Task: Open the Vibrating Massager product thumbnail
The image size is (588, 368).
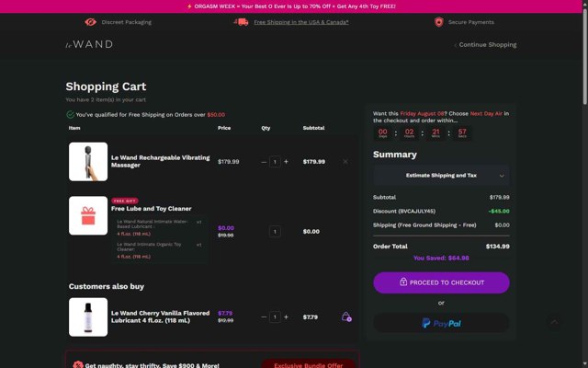Action: [88, 162]
